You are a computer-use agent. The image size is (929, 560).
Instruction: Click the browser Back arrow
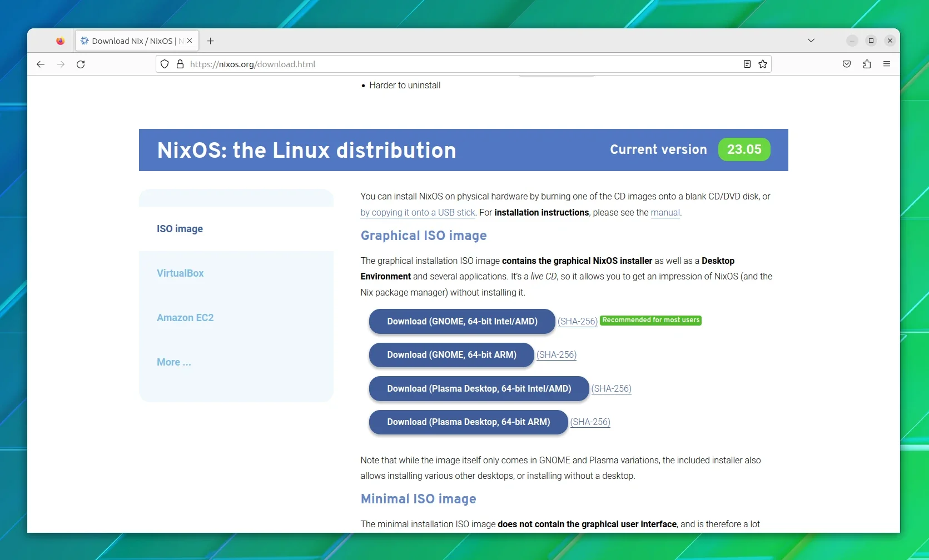[x=41, y=64]
